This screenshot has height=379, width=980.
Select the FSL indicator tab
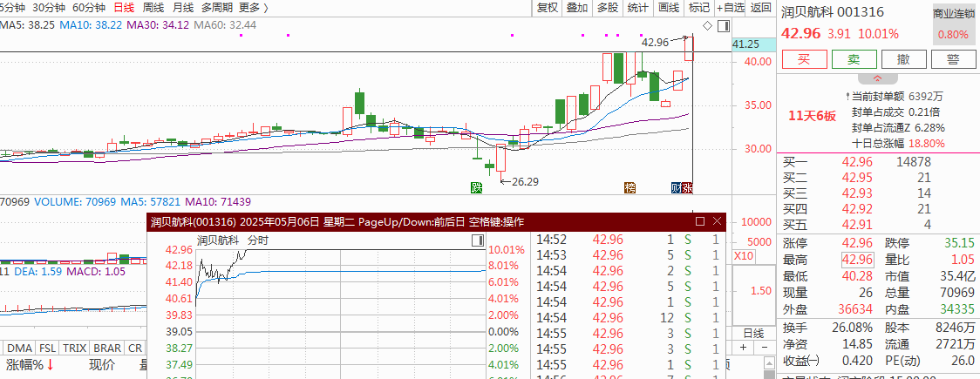pyautogui.click(x=47, y=349)
